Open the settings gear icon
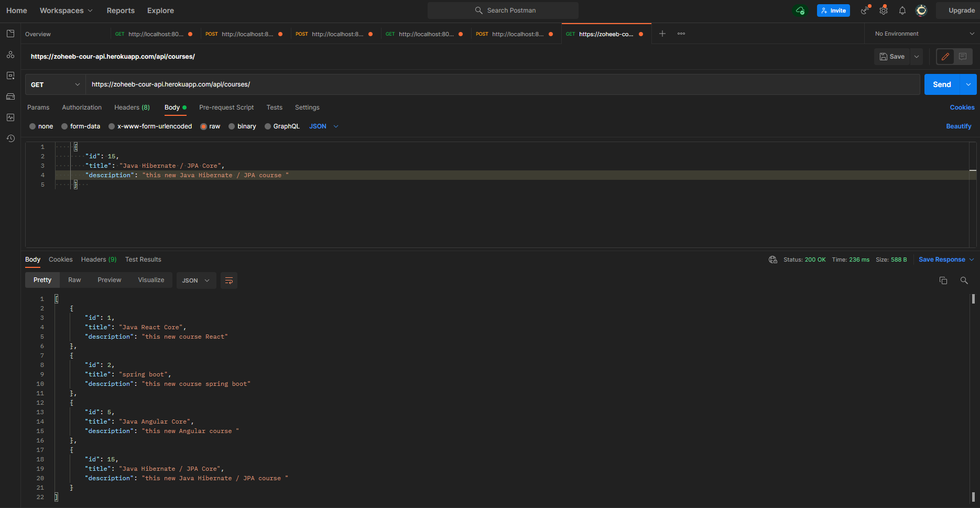Image resolution: width=980 pixels, height=508 pixels. point(884,10)
